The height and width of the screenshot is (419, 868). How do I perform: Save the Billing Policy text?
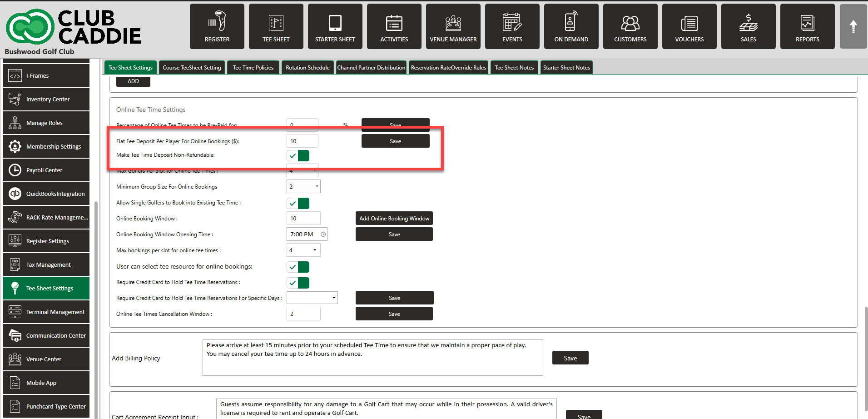pyautogui.click(x=570, y=358)
